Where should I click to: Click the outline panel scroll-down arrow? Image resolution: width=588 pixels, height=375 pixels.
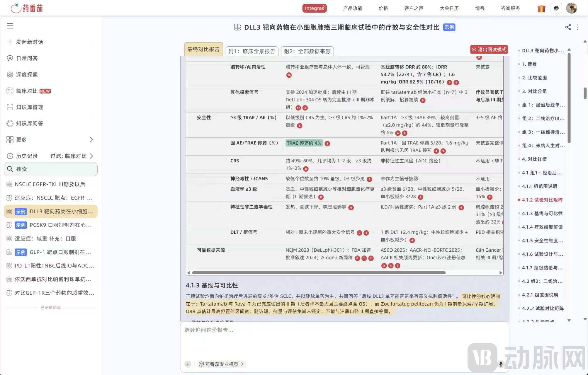click(569, 320)
